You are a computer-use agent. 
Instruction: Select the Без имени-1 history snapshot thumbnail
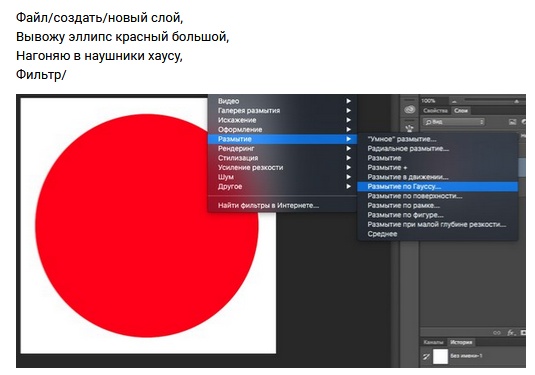(440, 357)
